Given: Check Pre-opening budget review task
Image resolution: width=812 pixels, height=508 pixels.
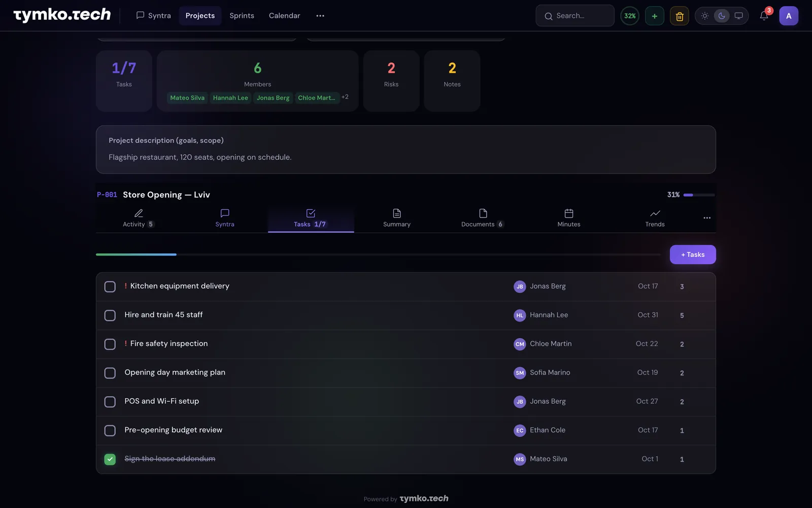Looking at the screenshot, I should pyautogui.click(x=110, y=430).
